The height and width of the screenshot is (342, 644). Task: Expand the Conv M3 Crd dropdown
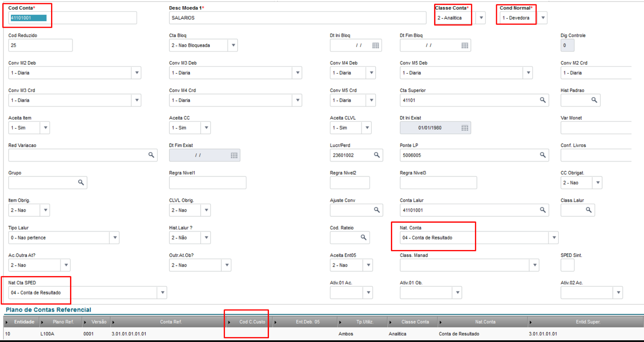click(137, 100)
